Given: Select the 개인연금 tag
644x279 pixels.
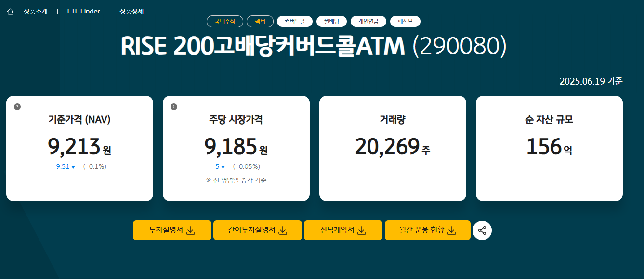Looking at the screenshot, I should (x=368, y=21).
